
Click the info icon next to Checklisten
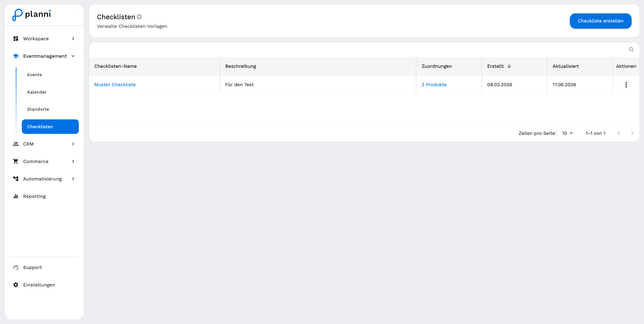(x=139, y=17)
